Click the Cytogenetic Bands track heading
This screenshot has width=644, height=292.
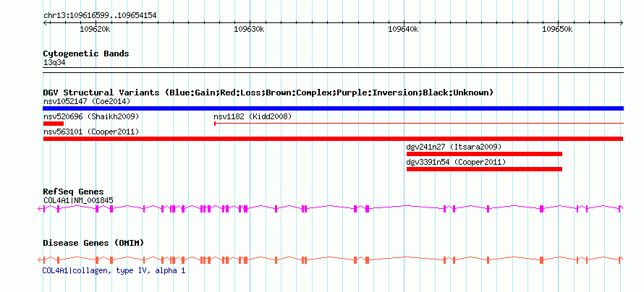click(x=86, y=53)
